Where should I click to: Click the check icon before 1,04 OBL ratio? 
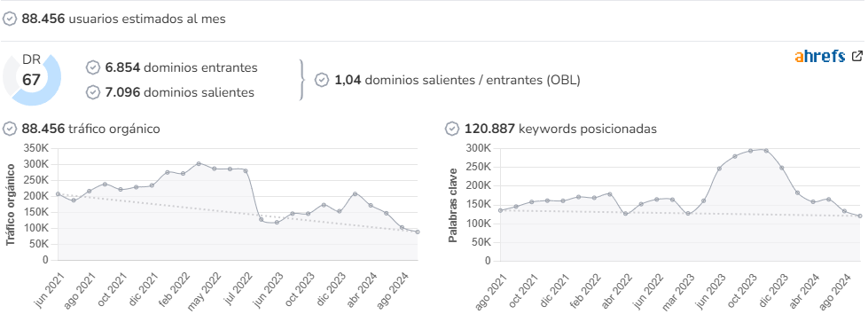coord(322,80)
